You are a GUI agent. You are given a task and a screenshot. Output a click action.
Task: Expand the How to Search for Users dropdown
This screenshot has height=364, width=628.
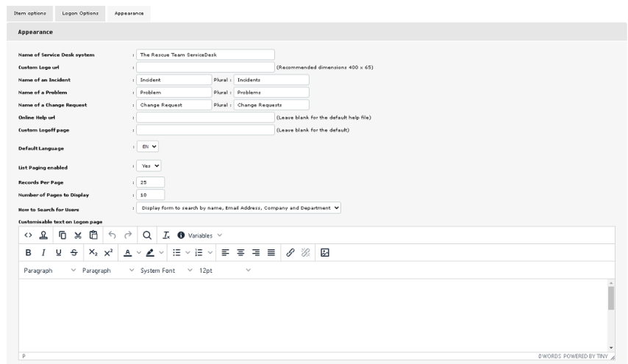pyautogui.click(x=240, y=207)
